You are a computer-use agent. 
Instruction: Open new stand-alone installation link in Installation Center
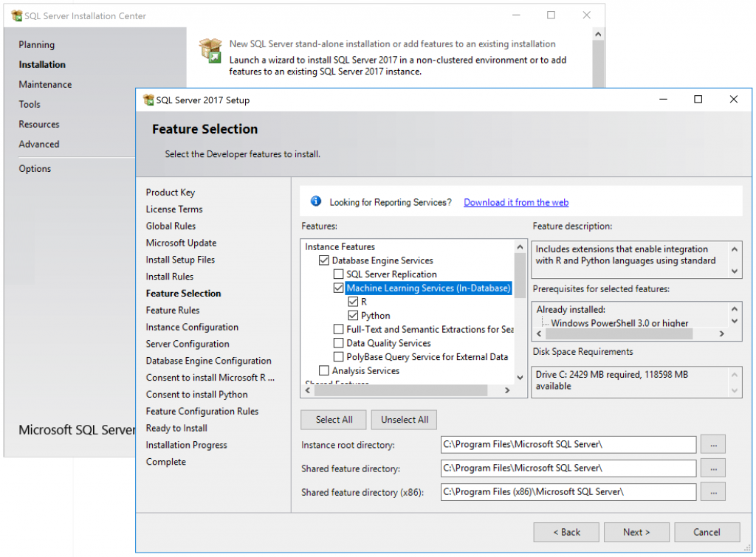coord(392,44)
